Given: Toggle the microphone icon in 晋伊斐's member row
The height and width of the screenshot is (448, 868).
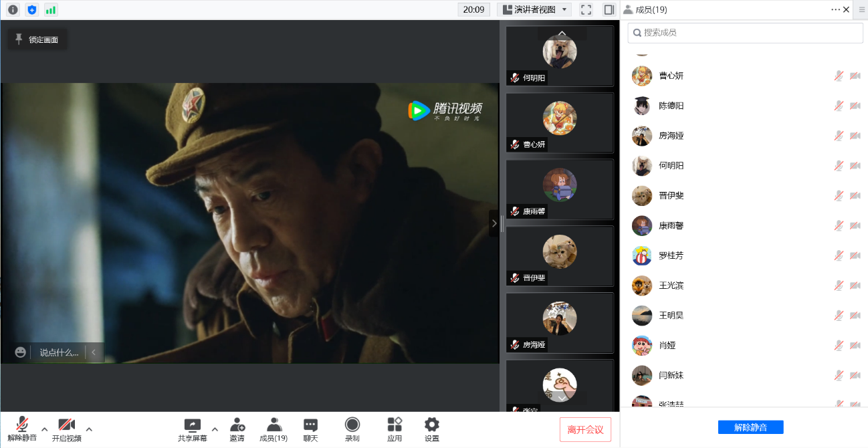Looking at the screenshot, I should pyautogui.click(x=839, y=195).
